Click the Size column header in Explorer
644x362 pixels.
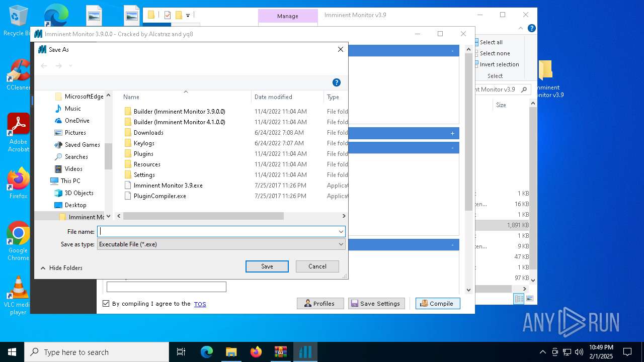501,105
